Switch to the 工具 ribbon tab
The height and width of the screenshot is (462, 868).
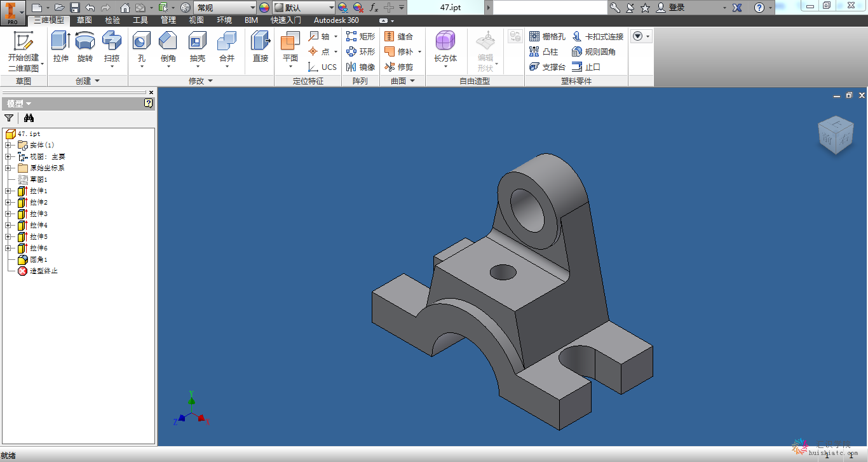140,20
